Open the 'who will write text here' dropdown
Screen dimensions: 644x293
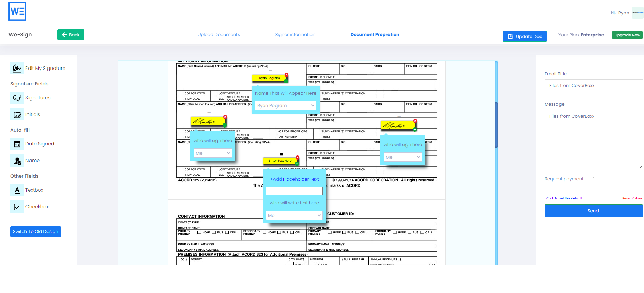[x=294, y=216]
